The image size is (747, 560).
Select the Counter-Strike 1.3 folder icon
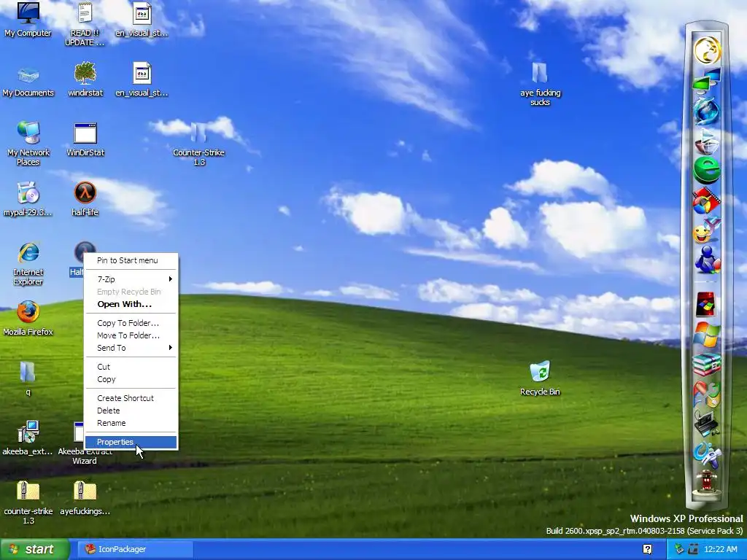point(198,133)
